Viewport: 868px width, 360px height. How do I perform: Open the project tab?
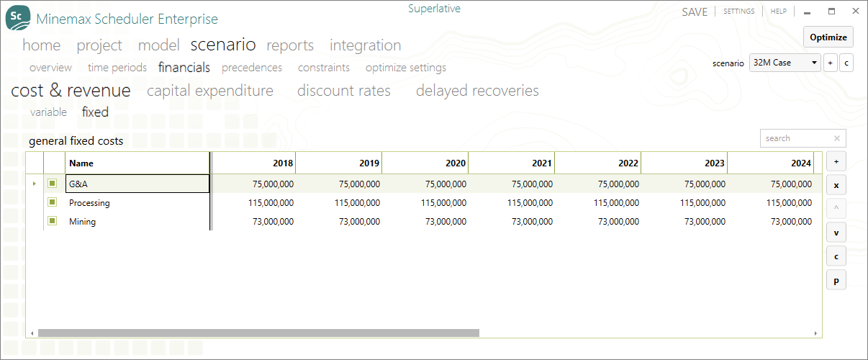point(99,45)
